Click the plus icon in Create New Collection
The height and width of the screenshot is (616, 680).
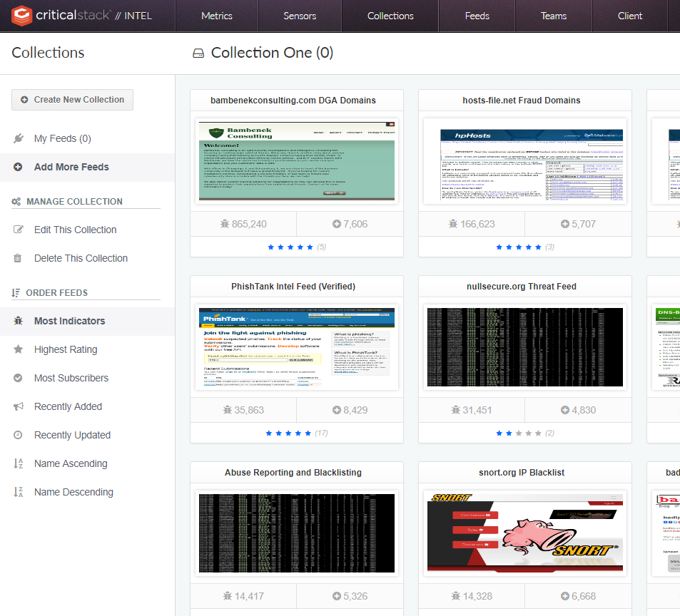pyautogui.click(x=24, y=100)
